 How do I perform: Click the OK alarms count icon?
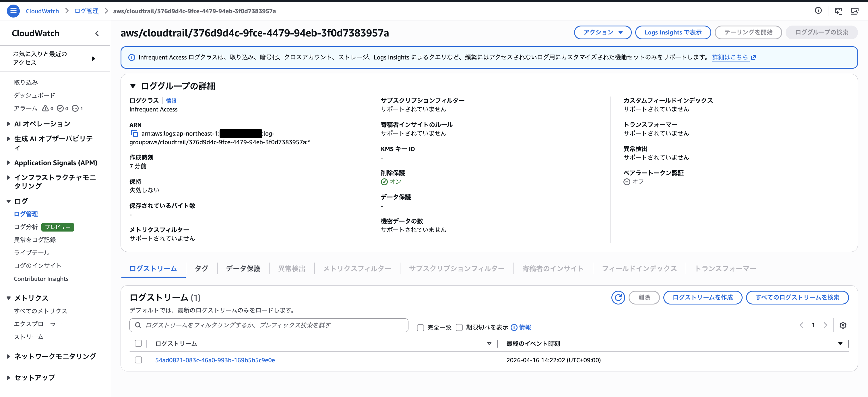tap(60, 108)
